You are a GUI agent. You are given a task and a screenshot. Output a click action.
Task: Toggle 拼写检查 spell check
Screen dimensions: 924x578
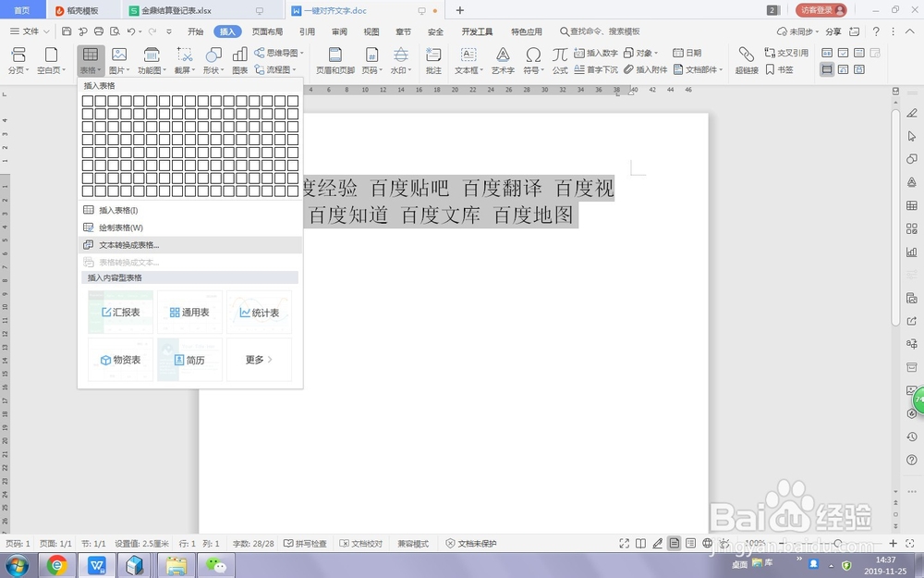pos(305,543)
